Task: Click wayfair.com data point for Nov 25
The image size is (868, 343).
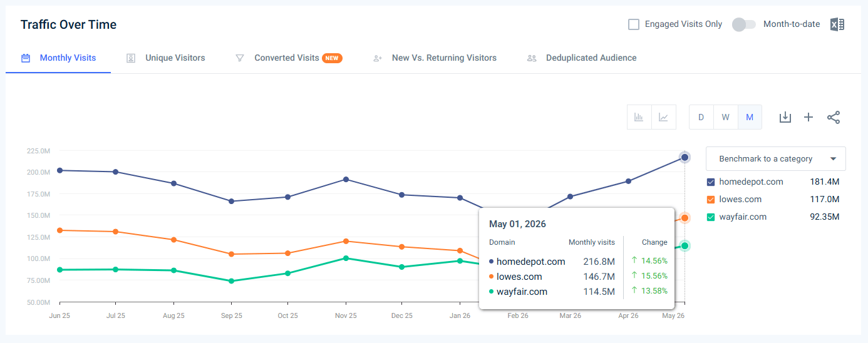Action: 346,258
